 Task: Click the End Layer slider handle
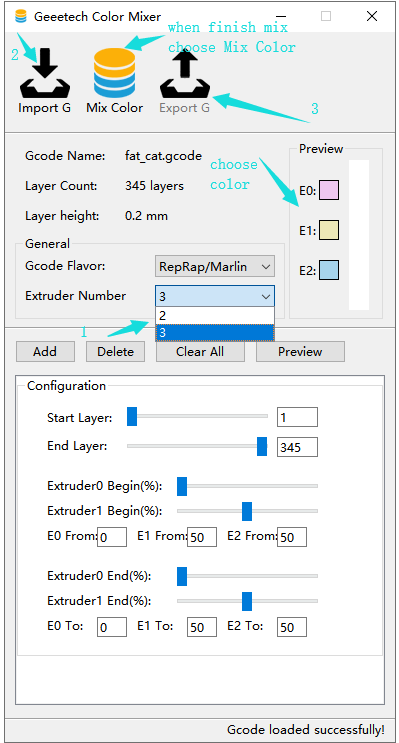pos(262,446)
